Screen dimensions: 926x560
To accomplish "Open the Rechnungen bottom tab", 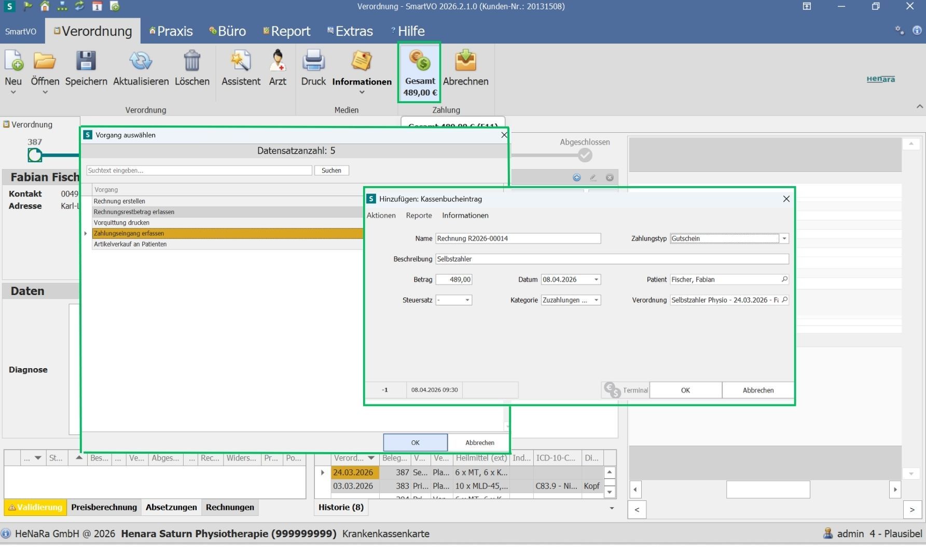I will point(230,507).
